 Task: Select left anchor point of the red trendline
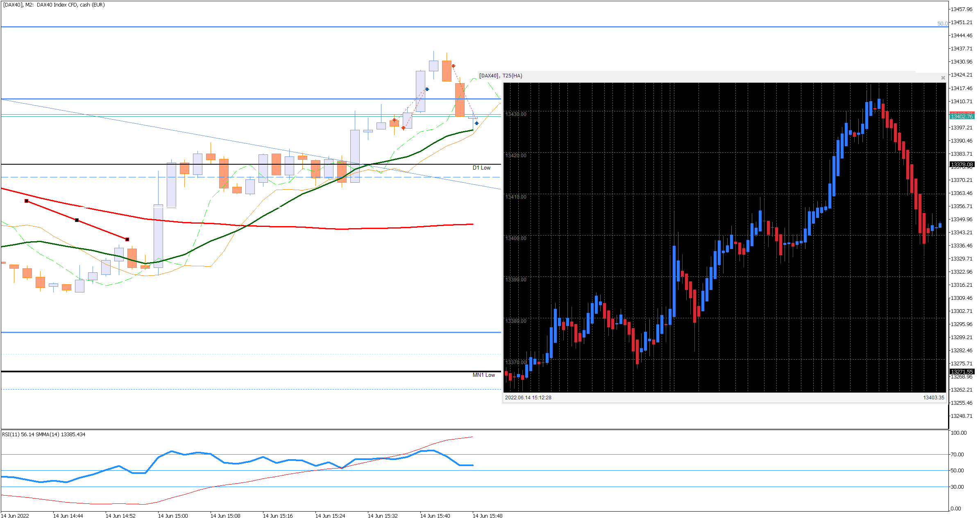[x=27, y=201]
